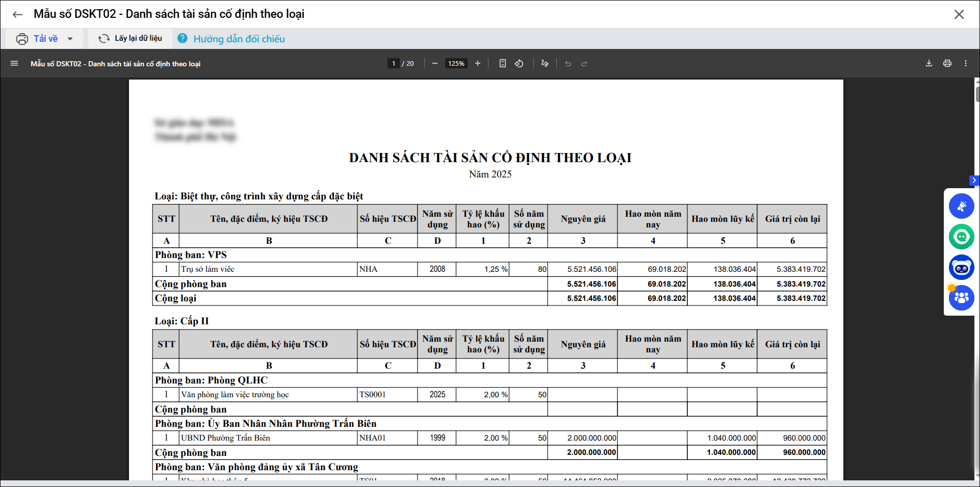The image size is (980, 487).
Task: Open the PDF sidebar hamburger menu
Action: (x=14, y=64)
